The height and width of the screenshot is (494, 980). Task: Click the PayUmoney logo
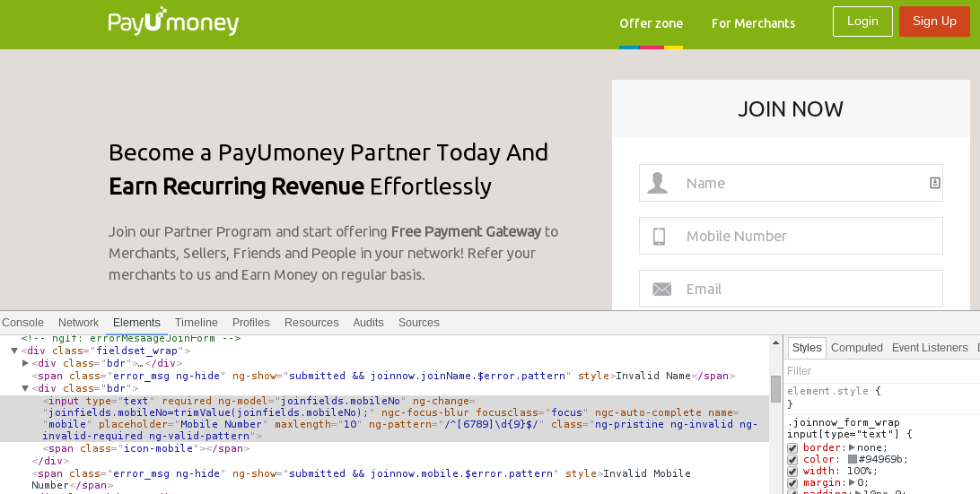pyautogui.click(x=173, y=22)
